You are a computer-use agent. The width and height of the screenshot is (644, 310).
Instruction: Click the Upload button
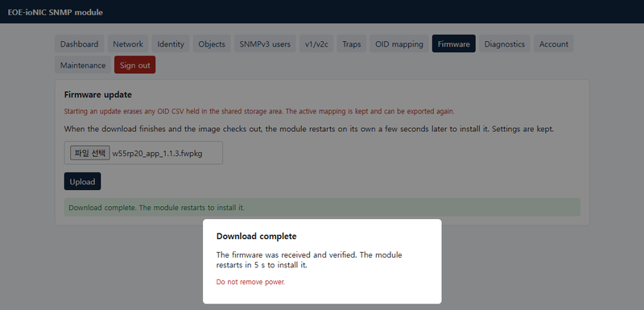pos(82,181)
